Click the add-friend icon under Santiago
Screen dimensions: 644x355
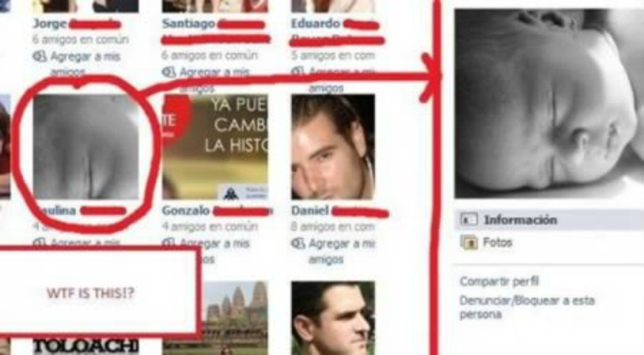169,72
